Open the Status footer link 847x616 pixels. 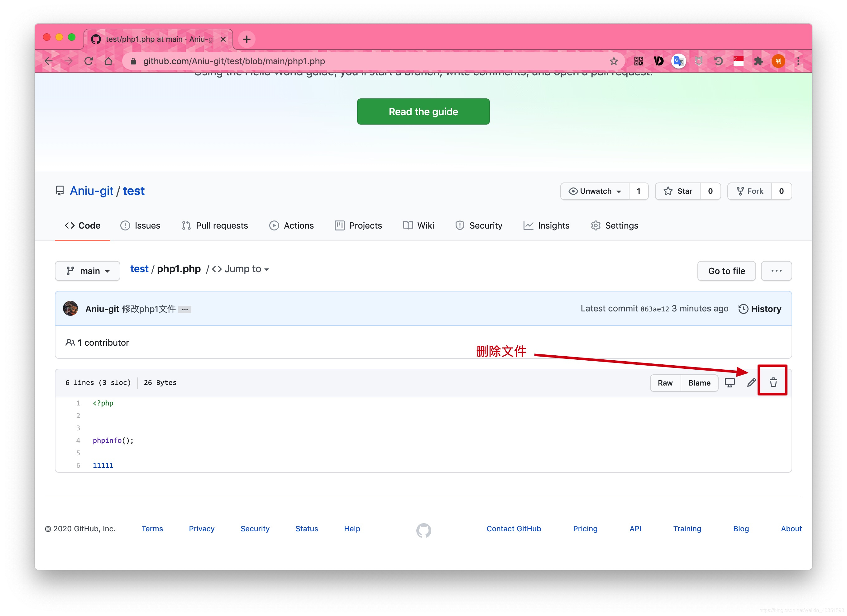tap(307, 529)
